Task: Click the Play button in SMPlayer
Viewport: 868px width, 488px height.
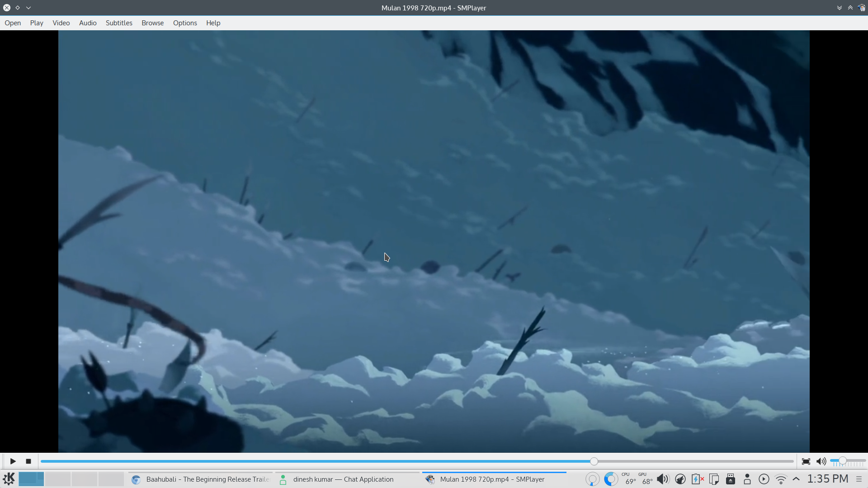Action: click(13, 461)
